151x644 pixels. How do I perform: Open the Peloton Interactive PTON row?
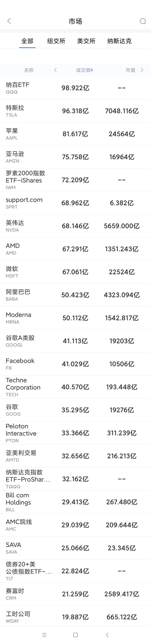coord(75,433)
